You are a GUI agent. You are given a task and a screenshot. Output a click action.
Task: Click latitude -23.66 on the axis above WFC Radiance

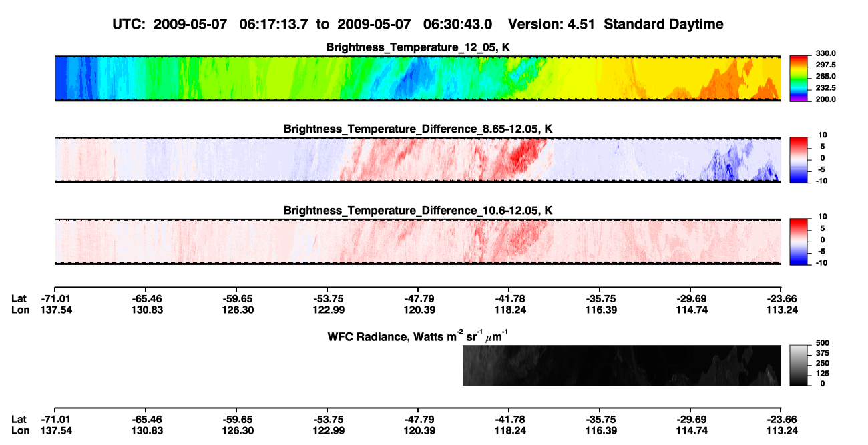point(781,298)
